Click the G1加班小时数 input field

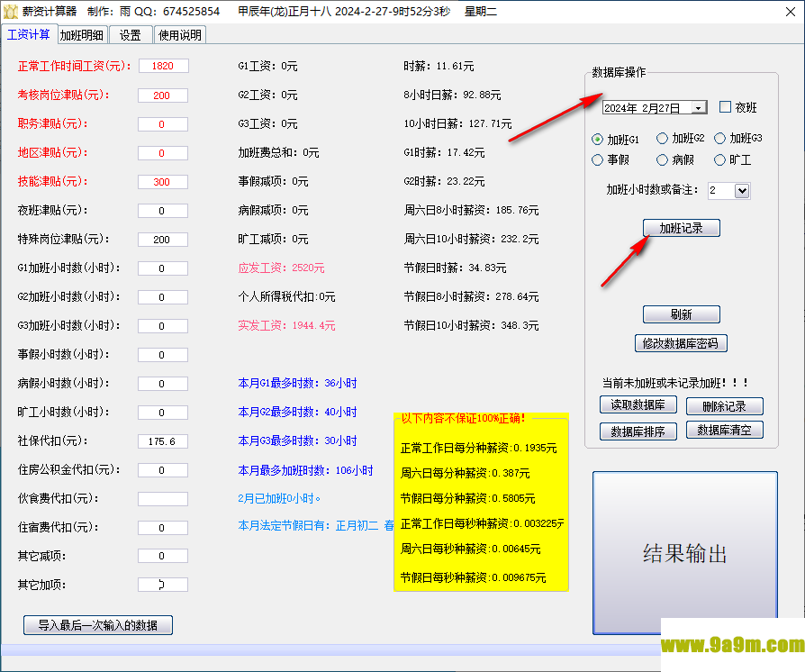[163, 268]
